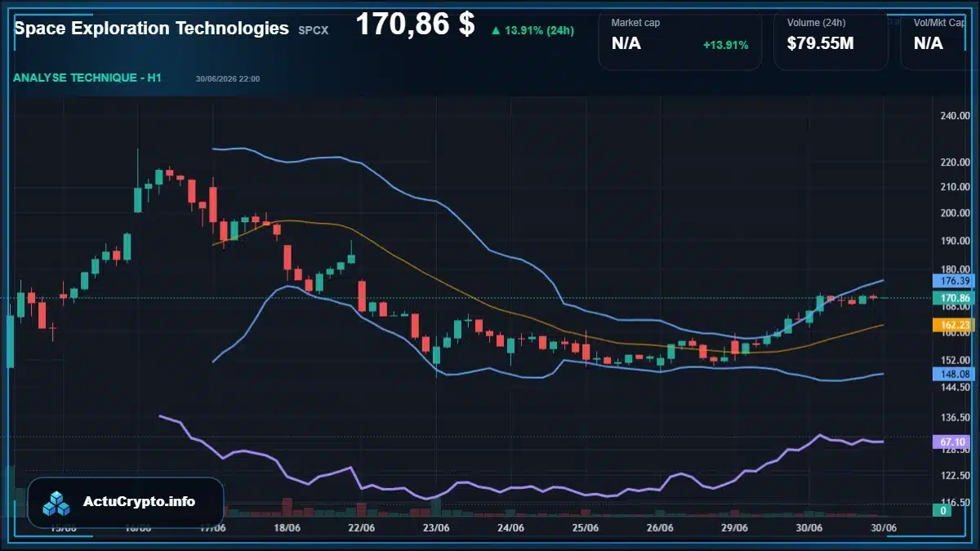Click the +13.91% value in Market cap card

click(725, 45)
